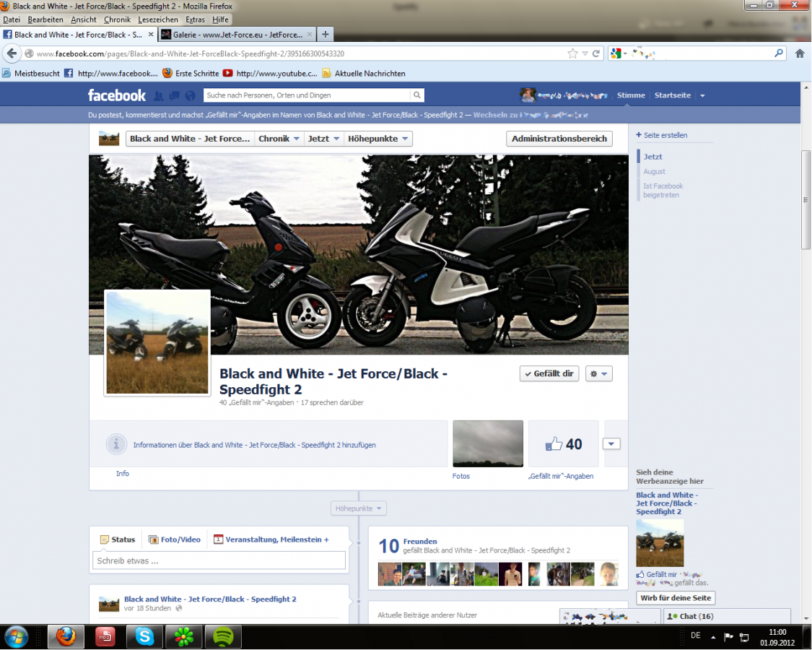This screenshot has width=812, height=650.
Task: Open the gear settings dropdown beside Gefällt dir
Action: (598, 373)
